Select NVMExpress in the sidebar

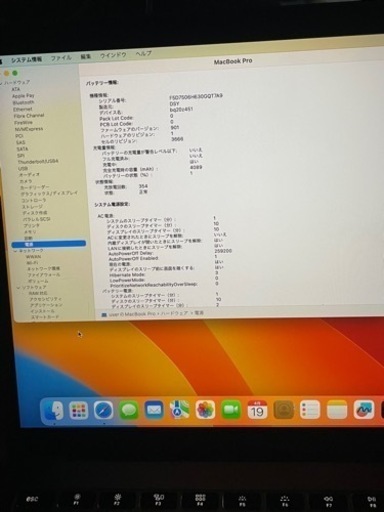[x=29, y=129]
